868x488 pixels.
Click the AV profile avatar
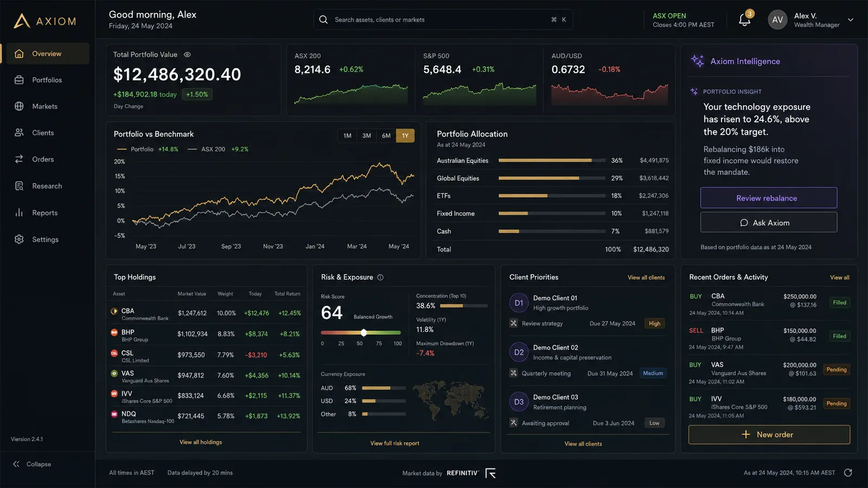(x=777, y=20)
